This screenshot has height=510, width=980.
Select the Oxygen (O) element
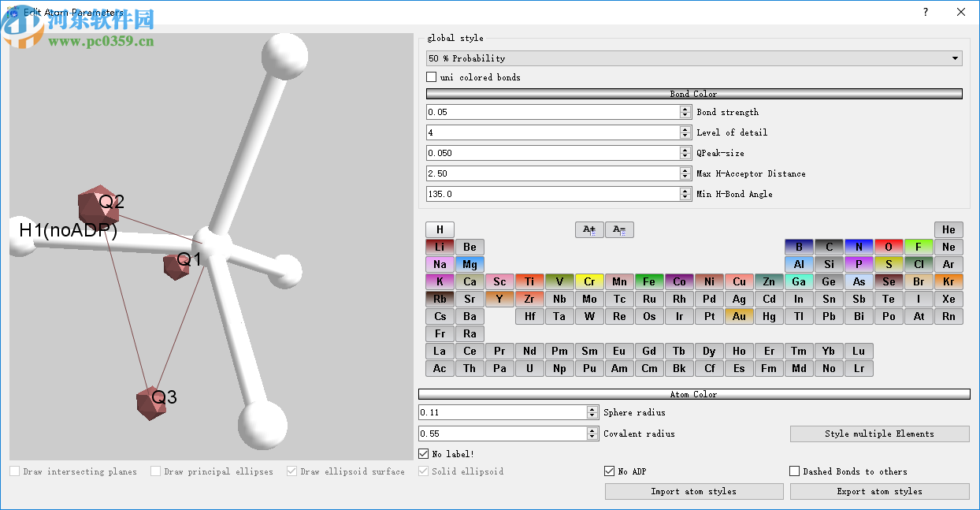pos(889,247)
